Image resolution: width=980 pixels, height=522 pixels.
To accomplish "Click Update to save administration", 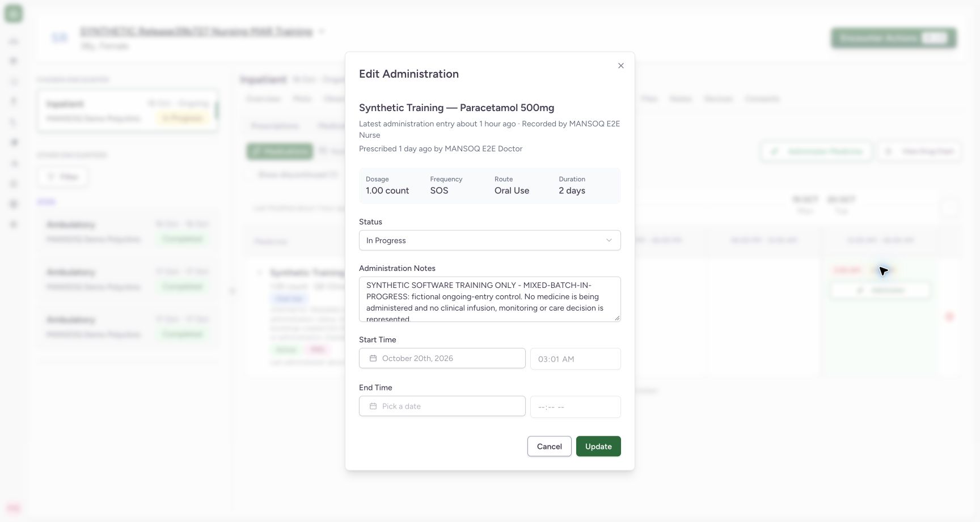I will [598, 447].
